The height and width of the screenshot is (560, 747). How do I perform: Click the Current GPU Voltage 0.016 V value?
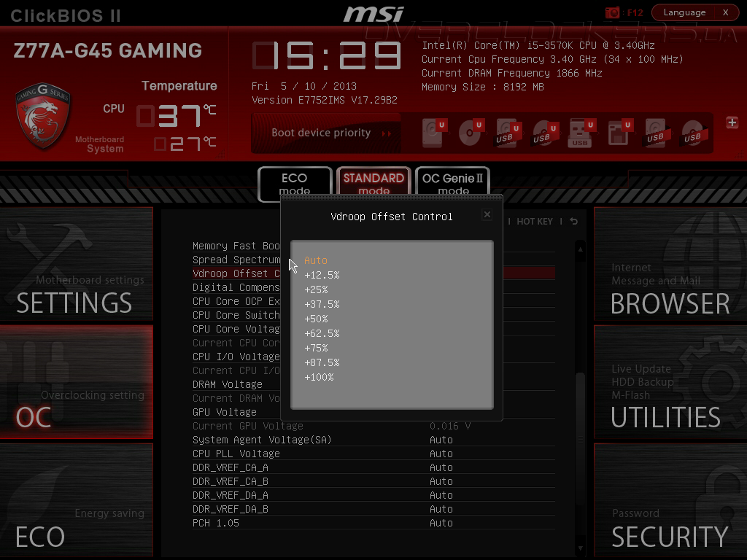point(450,426)
